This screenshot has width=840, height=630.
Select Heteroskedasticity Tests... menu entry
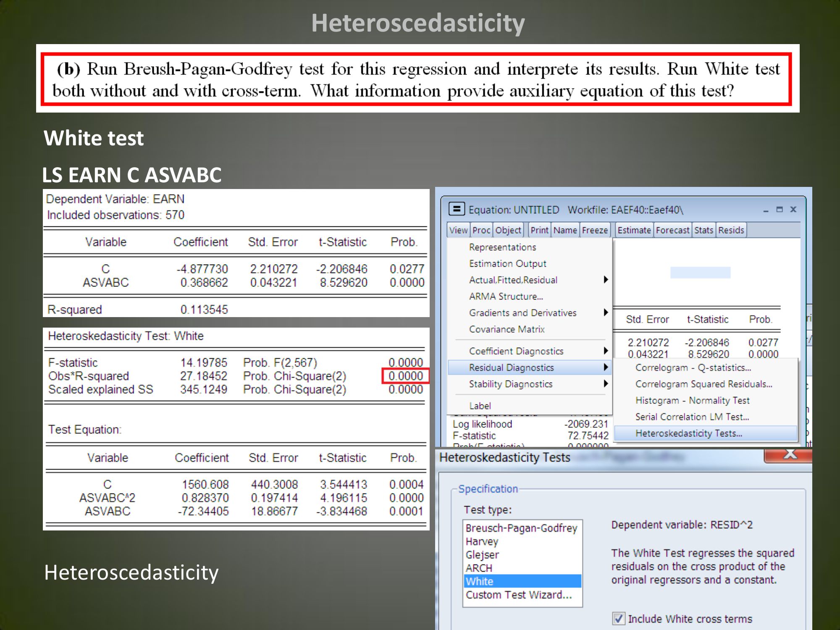pyautogui.click(x=689, y=433)
